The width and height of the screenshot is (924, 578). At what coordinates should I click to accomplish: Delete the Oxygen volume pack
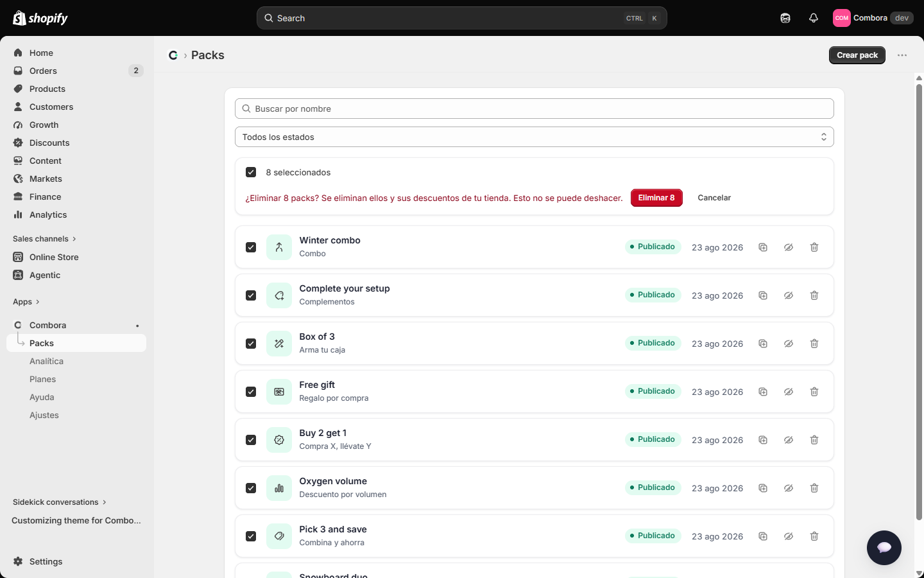(814, 488)
